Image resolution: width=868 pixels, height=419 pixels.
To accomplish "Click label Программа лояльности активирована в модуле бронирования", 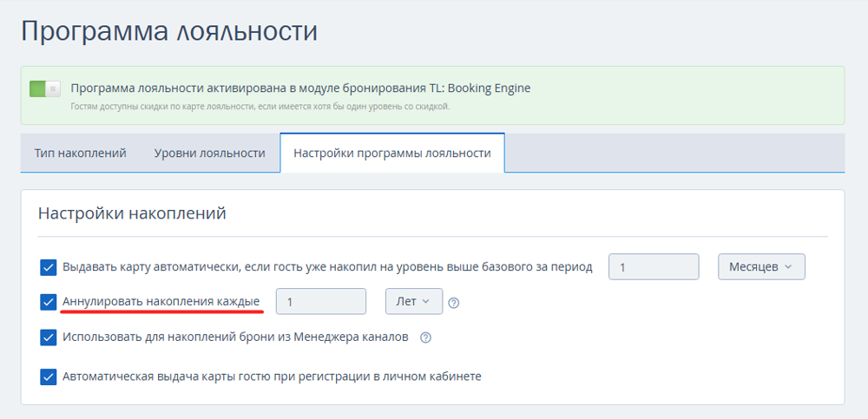I will 300,88.
